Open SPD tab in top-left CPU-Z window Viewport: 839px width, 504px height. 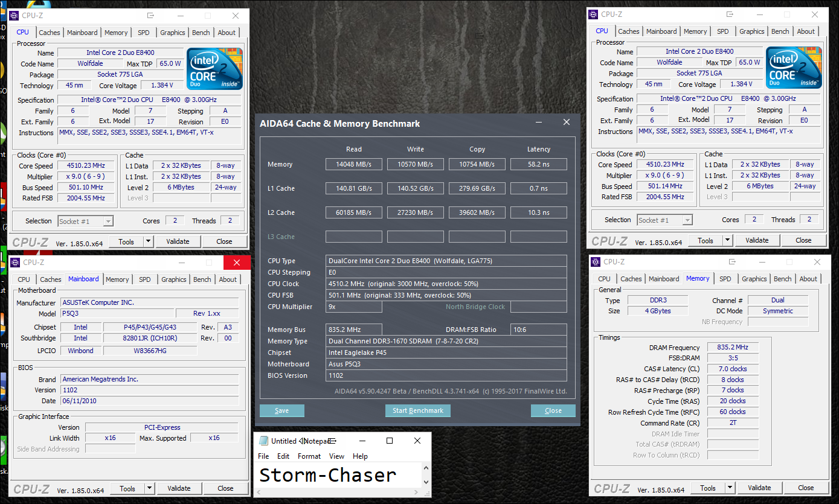pos(144,33)
